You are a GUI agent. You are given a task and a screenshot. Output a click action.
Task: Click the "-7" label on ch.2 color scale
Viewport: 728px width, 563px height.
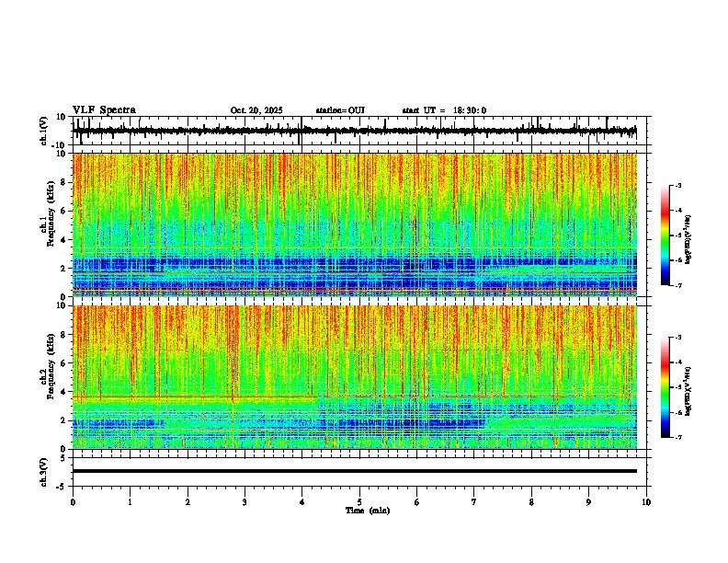[678, 437]
